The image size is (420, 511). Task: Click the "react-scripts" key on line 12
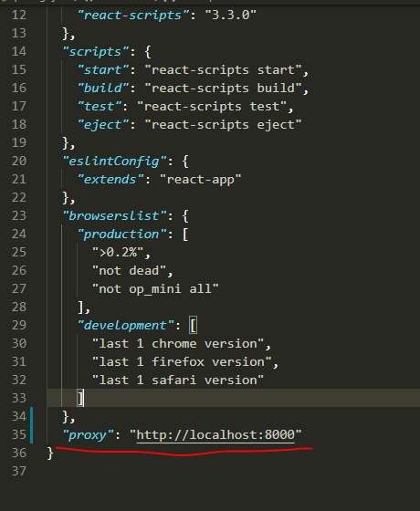click(x=133, y=15)
